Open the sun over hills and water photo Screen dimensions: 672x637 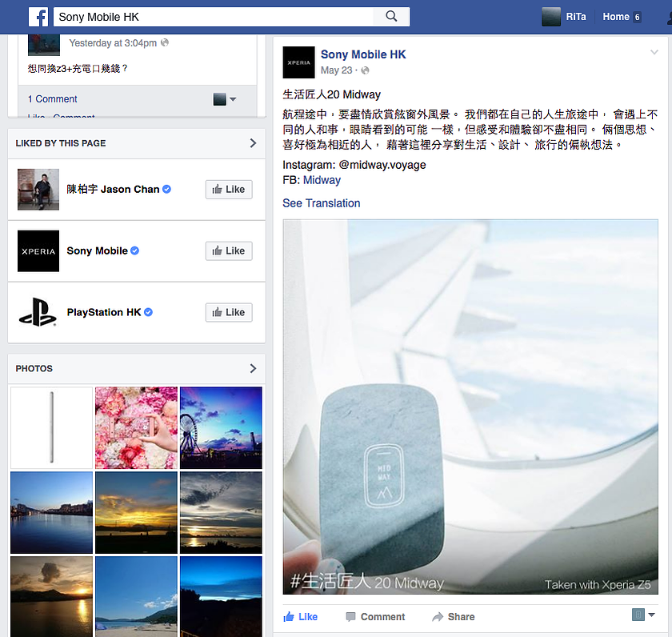[x=51, y=597]
